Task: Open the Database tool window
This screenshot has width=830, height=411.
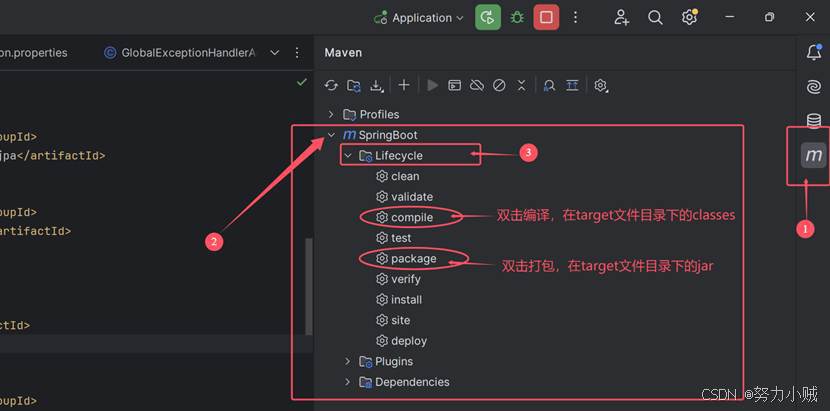Action: [x=814, y=121]
